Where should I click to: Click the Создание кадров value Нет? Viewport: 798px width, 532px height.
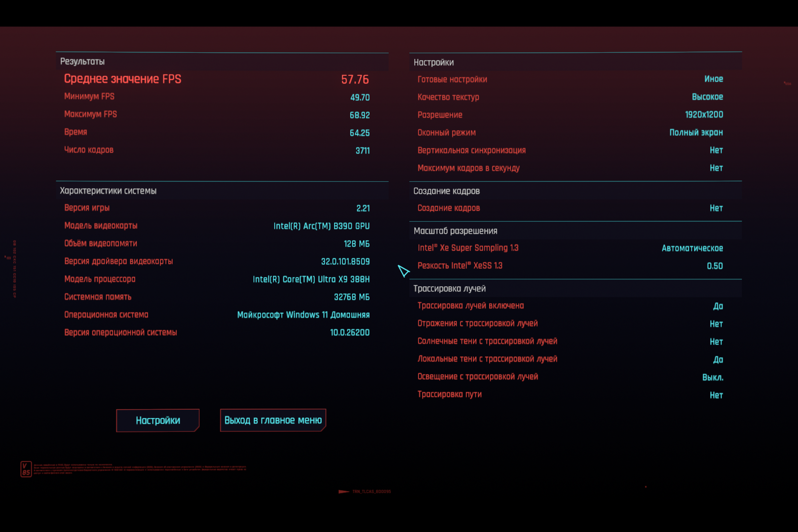tap(716, 208)
